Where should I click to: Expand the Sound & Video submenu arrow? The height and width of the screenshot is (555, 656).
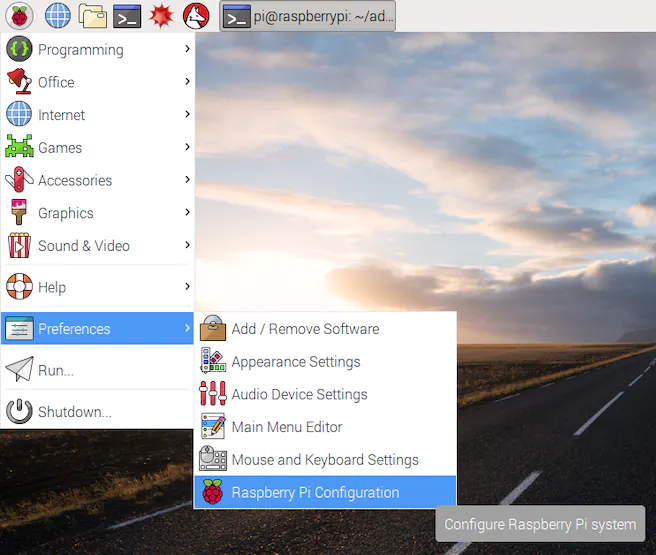(187, 245)
